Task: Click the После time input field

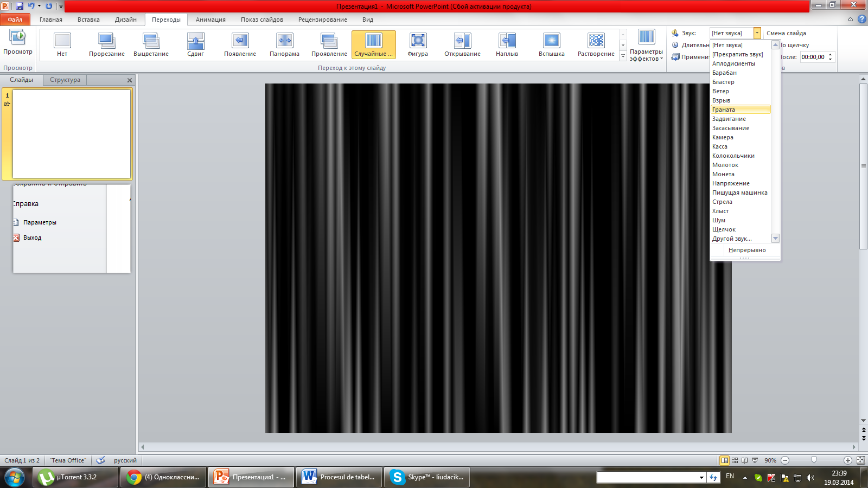Action: 813,57
